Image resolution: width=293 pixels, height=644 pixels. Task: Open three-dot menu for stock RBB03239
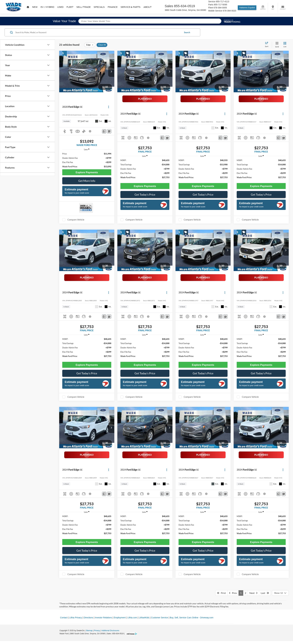tap(167, 114)
